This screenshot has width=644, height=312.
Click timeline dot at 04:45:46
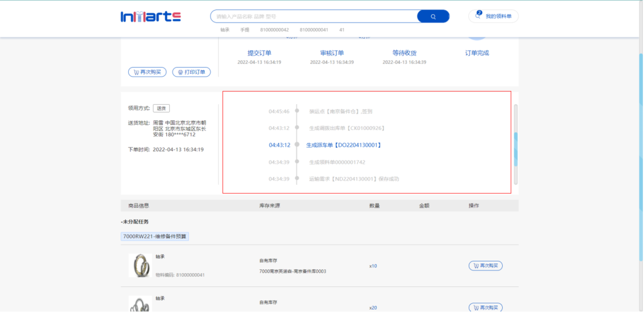coord(297,111)
